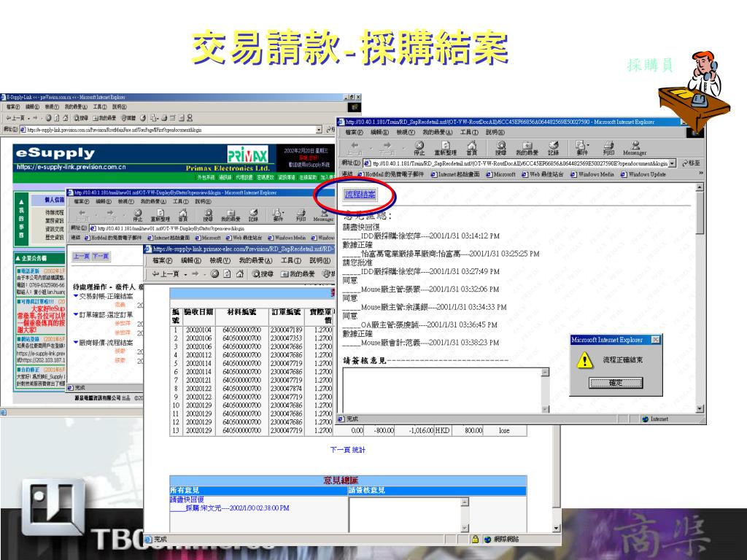Click 重新整理 icon in the RD_SapRecdetail front window

(x=446, y=148)
